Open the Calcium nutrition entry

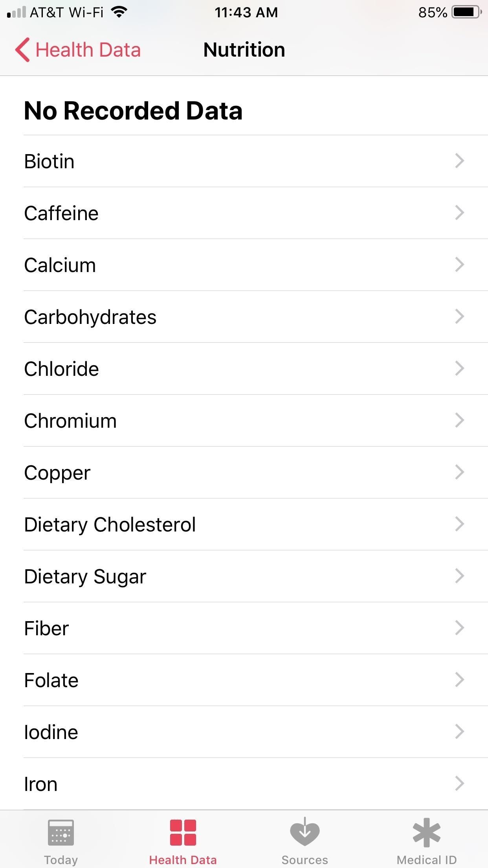click(60, 265)
